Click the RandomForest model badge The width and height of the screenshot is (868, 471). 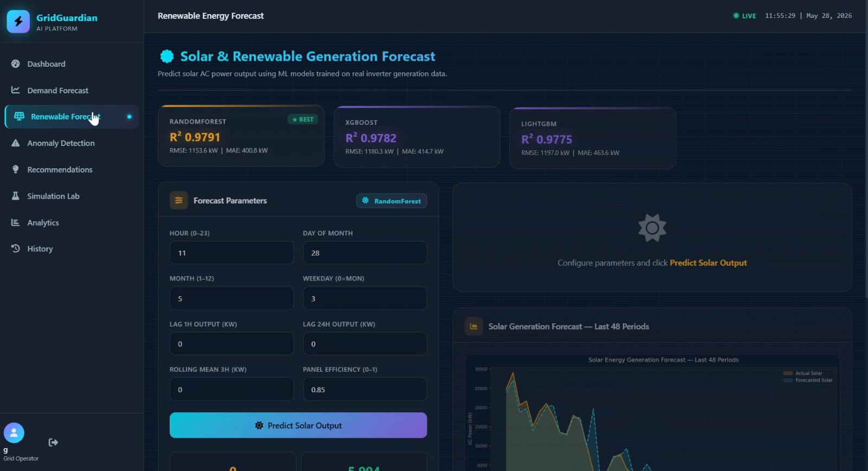tap(392, 201)
